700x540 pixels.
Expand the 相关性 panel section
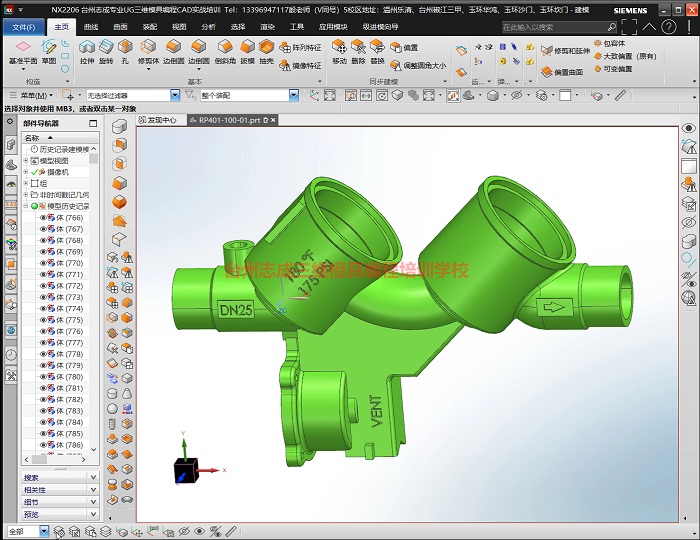[x=60, y=490]
